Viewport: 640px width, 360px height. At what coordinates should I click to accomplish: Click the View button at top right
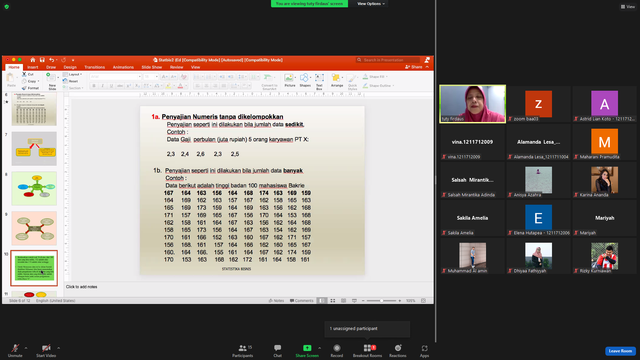tap(628, 7)
